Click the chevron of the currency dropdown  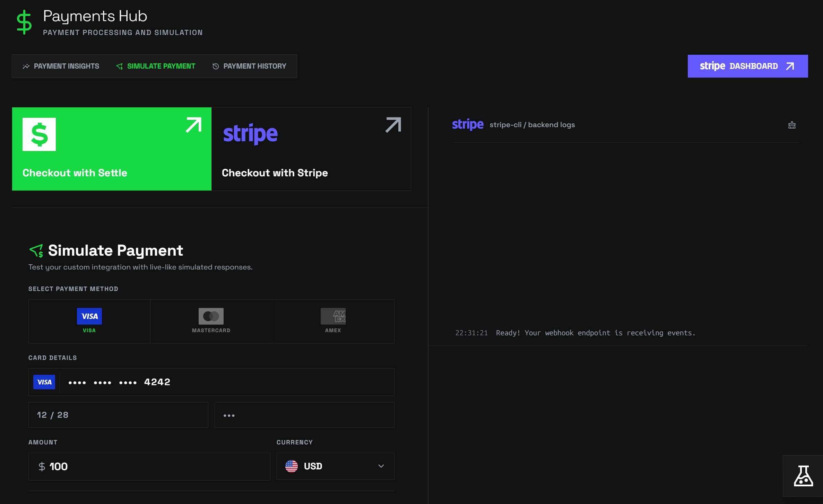(381, 466)
